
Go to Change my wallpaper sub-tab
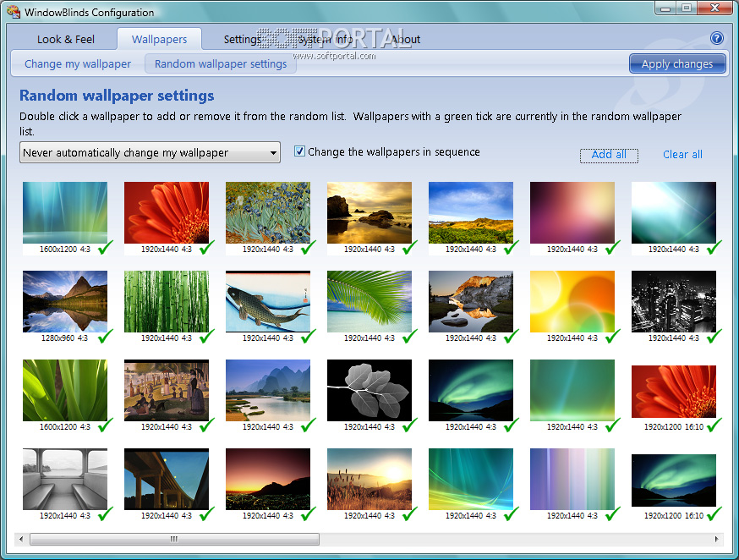[x=78, y=63]
